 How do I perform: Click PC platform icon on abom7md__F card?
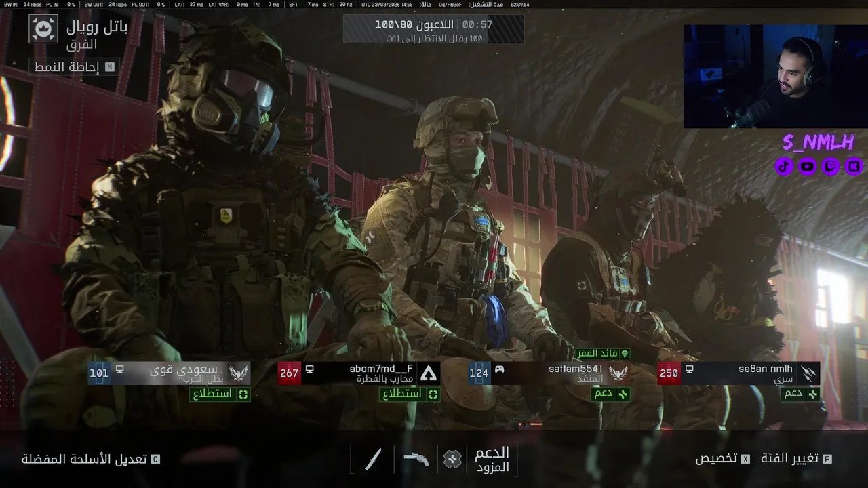click(x=309, y=369)
